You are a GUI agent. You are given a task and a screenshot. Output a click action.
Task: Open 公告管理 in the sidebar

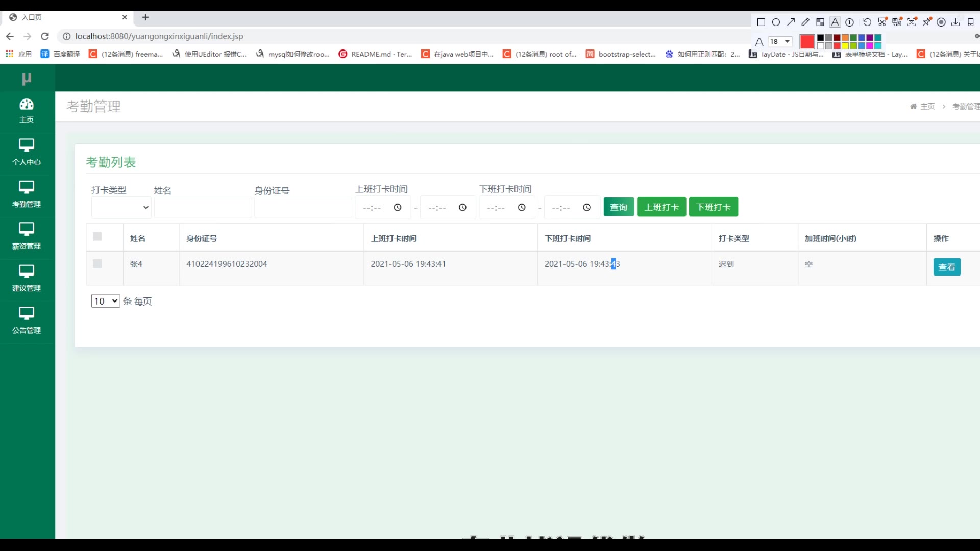click(27, 321)
